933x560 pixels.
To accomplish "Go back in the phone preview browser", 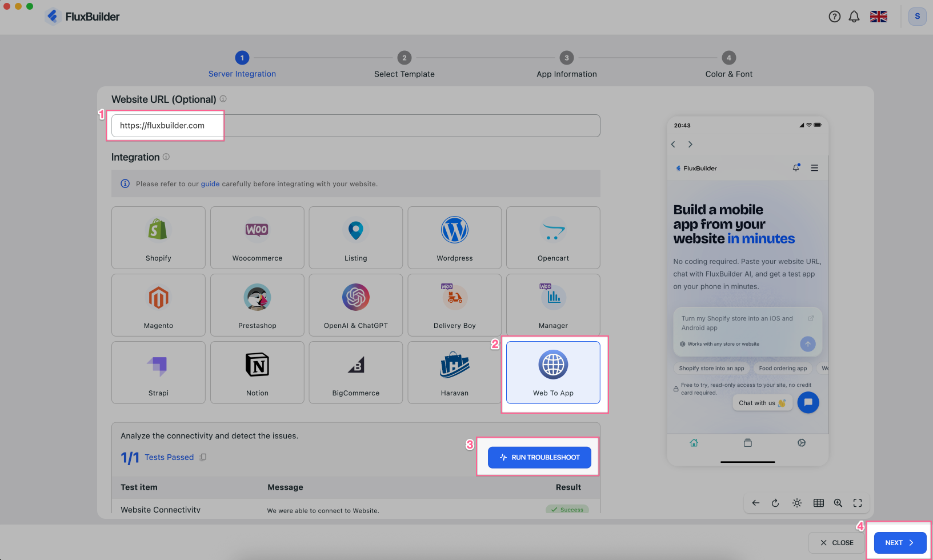I will 674,144.
